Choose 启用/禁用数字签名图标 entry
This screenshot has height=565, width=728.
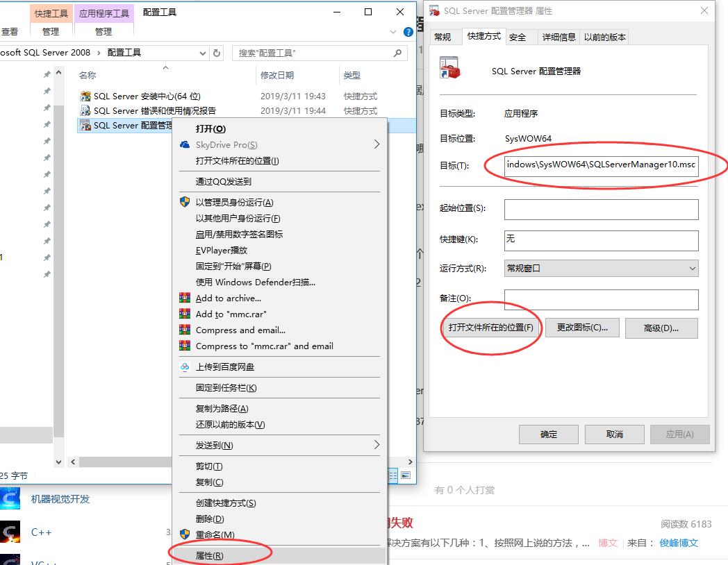(x=239, y=234)
